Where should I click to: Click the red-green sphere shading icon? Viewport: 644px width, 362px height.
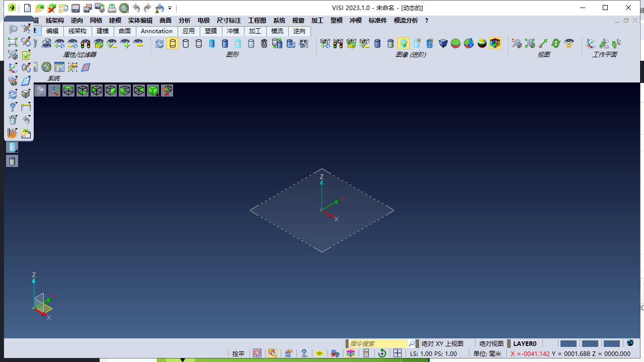click(456, 44)
